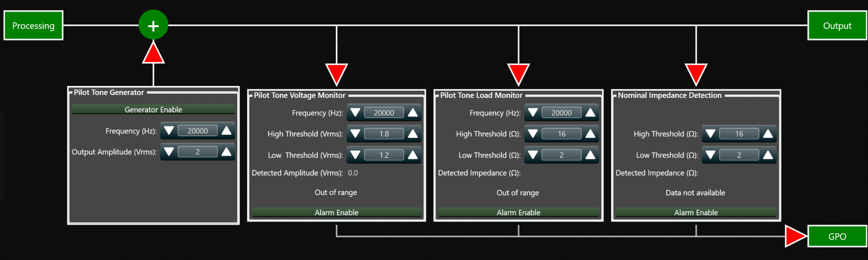This screenshot has height=260, width=868.
Task: Raise Voltage Monitor Low Threshold
Action: pos(413,155)
